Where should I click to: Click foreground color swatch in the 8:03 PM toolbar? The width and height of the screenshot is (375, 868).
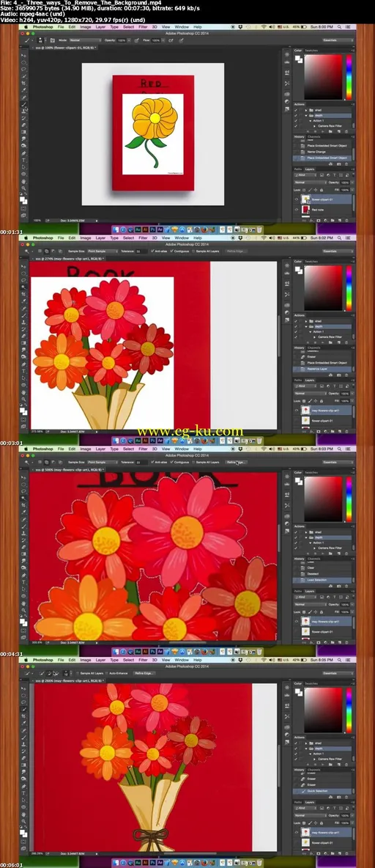(x=22, y=621)
